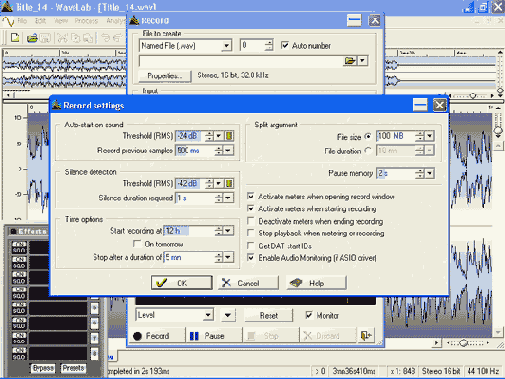Viewport: 505px width, 379px height.
Task: Click the arrow button next to Level dropdown
Action: click(x=228, y=315)
